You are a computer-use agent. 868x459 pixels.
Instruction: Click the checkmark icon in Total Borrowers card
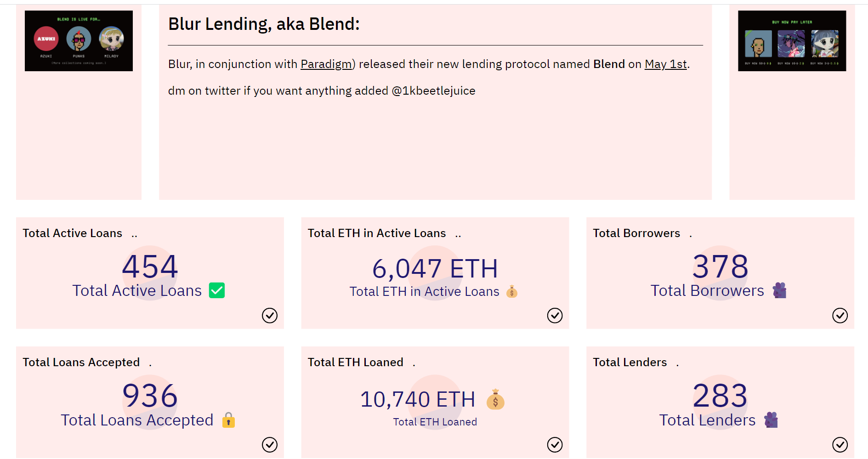pyautogui.click(x=840, y=316)
